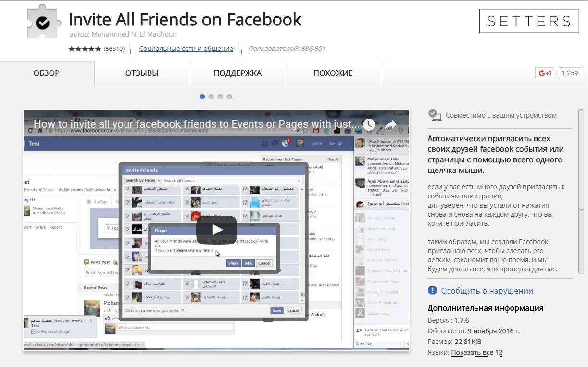Image resolution: width=588 pixels, height=367 pixels.
Task: Click the Размер: 22.81KiB text
Action: (454, 342)
